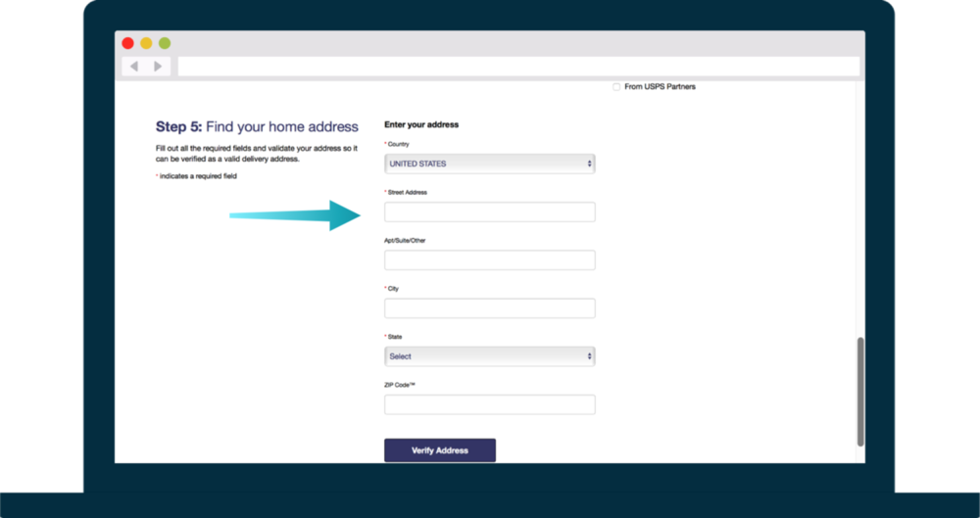Open the Country dropdown showing United States
The width and height of the screenshot is (980, 518).
click(489, 164)
